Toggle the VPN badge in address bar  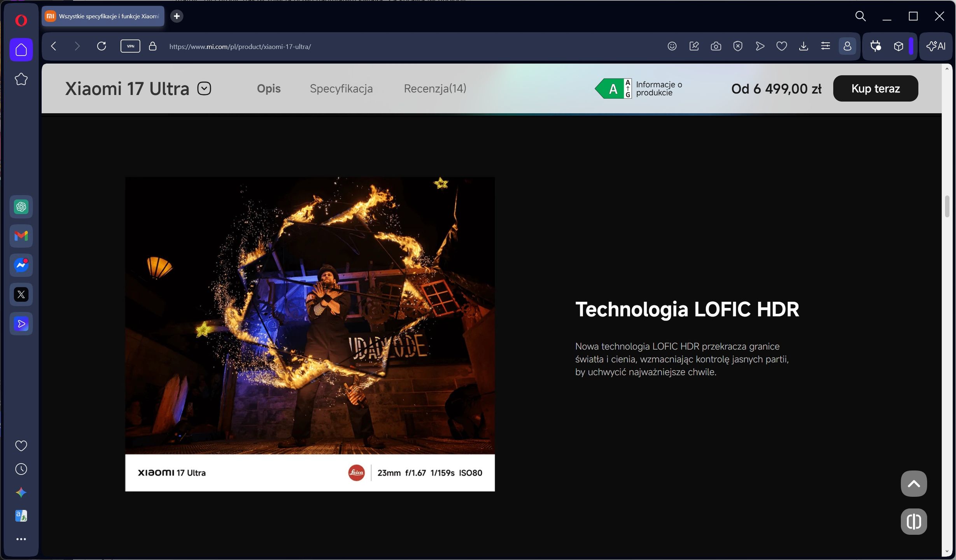(x=130, y=46)
